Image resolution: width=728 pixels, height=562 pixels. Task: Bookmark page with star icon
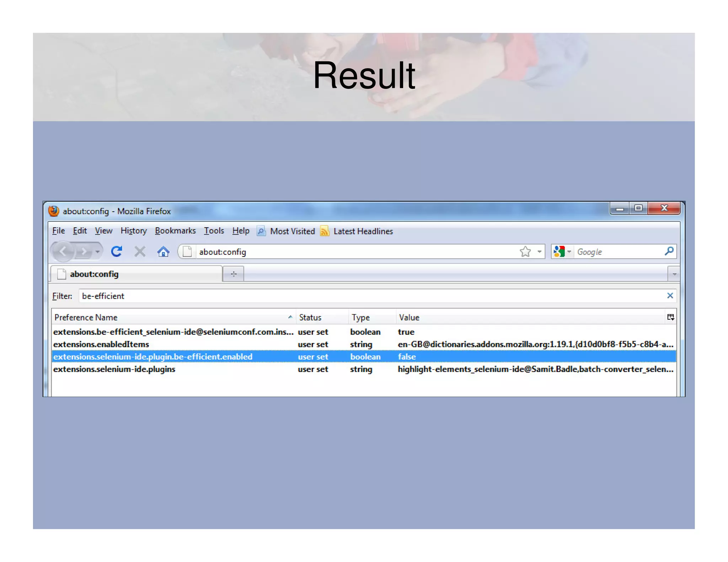(x=525, y=252)
